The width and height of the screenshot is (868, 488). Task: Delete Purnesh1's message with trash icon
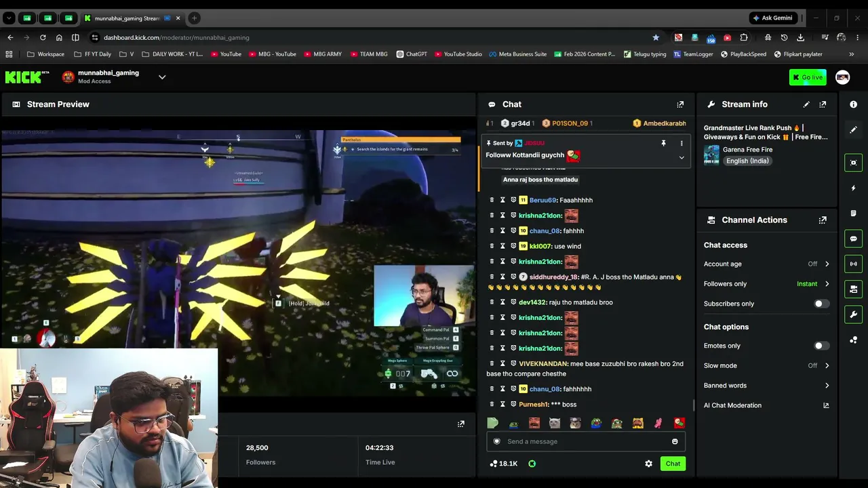(x=492, y=405)
